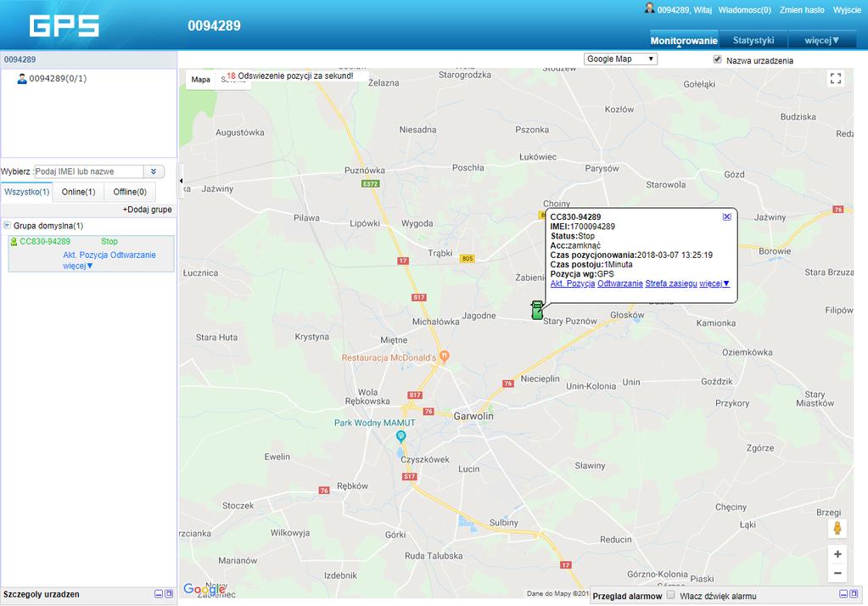Click the Parysów town label on map
Screen dimensions: 868x606
(602, 168)
